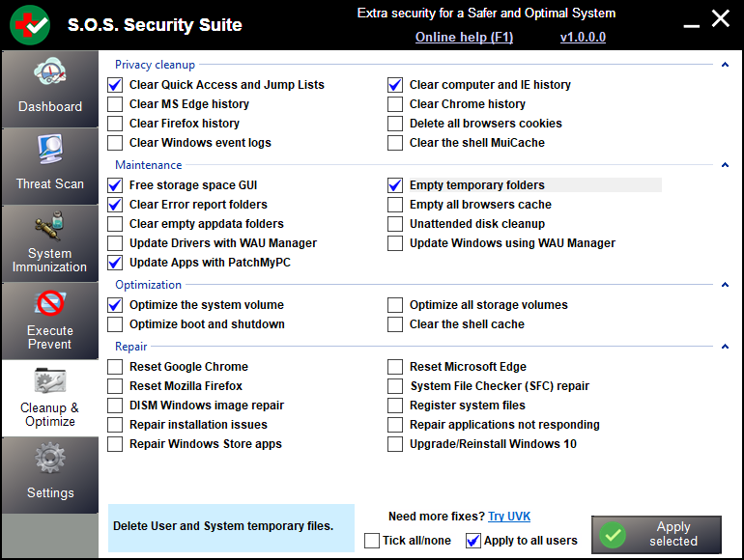This screenshot has height=560, width=744.
Task: Switch to the Threat Scan tab
Action: [x=50, y=166]
